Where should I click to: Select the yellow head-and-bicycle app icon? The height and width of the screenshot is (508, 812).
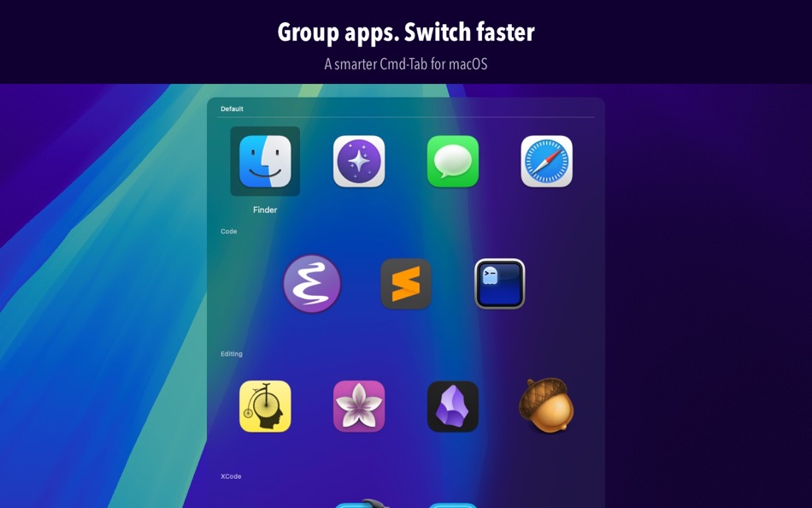[x=264, y=406]
